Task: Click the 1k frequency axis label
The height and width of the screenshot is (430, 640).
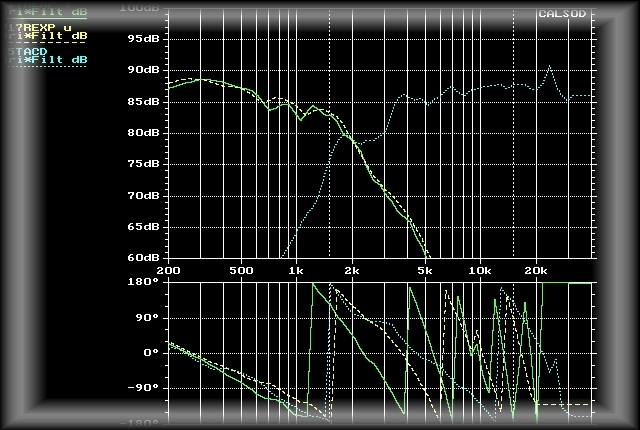Action: point(296,271)
